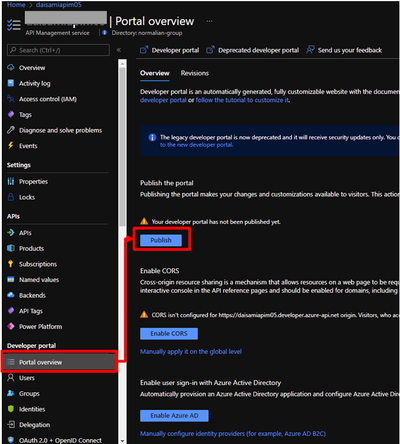Click the feedback person icon in toolbar
The image size is (400, 444).
tap(310, 50)
